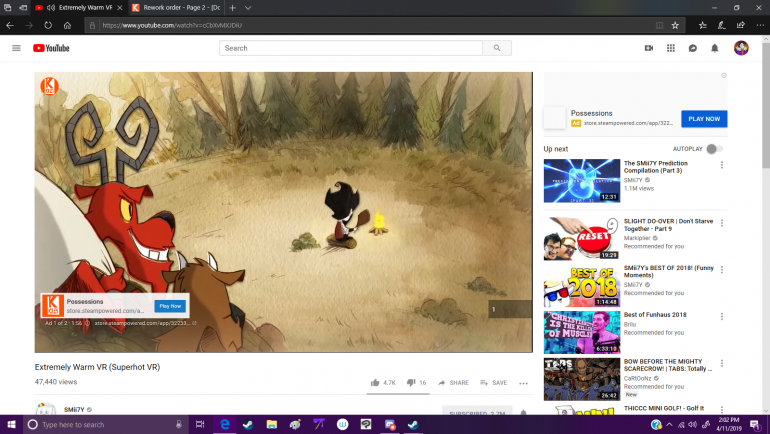Image resolution: width=770 pixels, height=434 pixels.
Task: Go to the browser home page
Action: point(67,25)
